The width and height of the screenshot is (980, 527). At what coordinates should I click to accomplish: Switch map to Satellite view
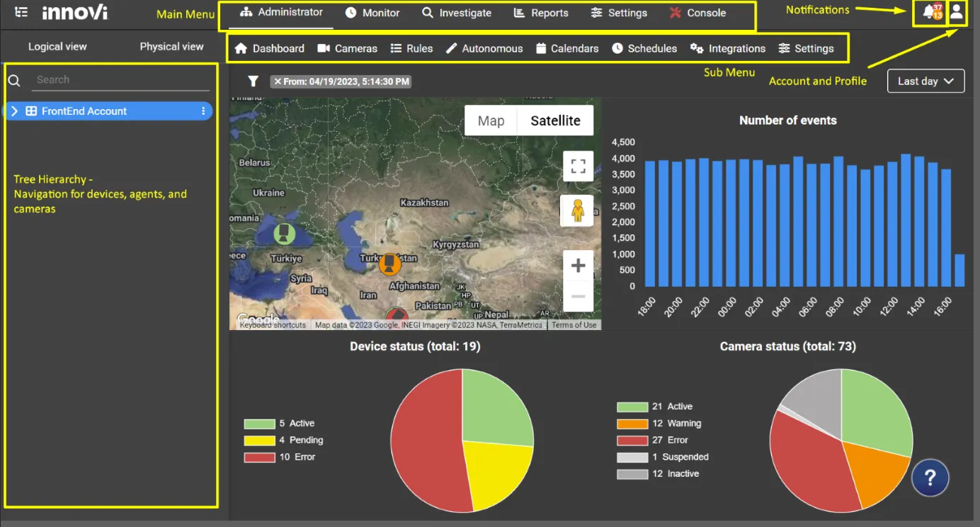[556, 120]
